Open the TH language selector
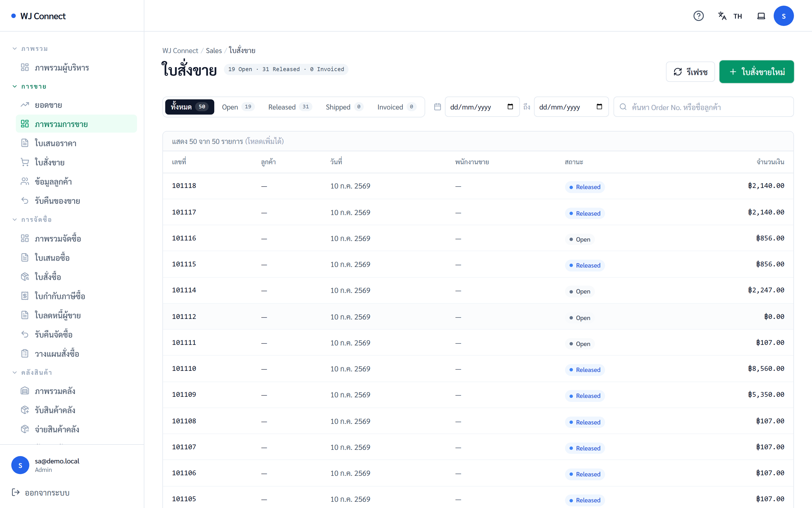This screenshot has width=812, height=508. click(x=737, y=16)
